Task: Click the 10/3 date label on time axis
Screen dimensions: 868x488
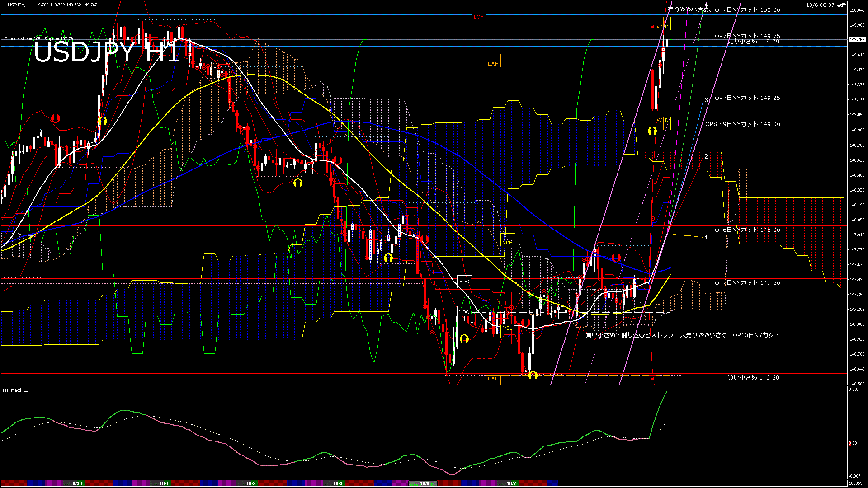Action: point(337,483)
